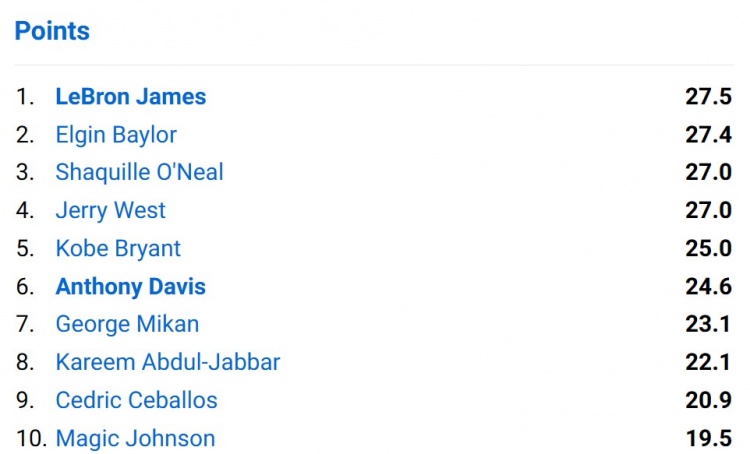The image size is (750, 454).
Task: Select Anthony Davis 24.6 points value
Action: pos(708,287)
